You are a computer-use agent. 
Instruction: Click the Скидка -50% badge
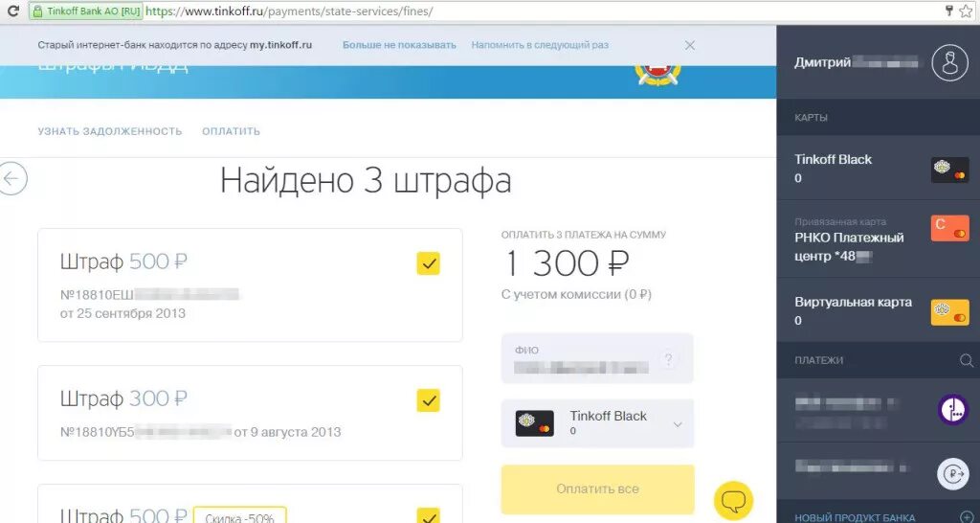(240, 517)
